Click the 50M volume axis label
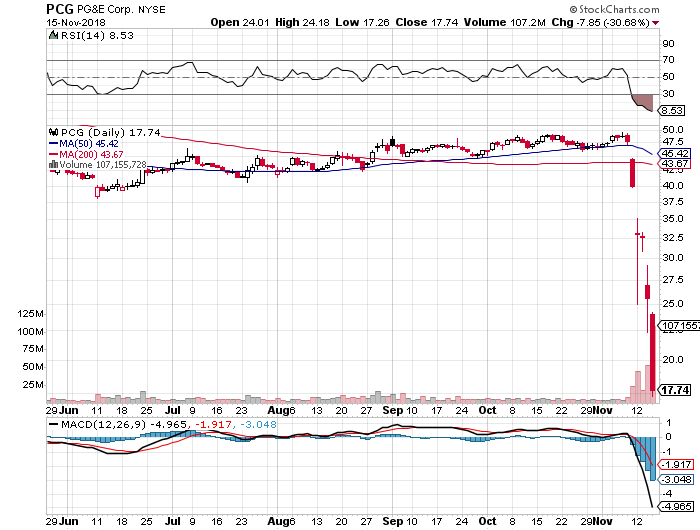Image resolution: width=700 pixels, height=530 pixels. point(33,367)
